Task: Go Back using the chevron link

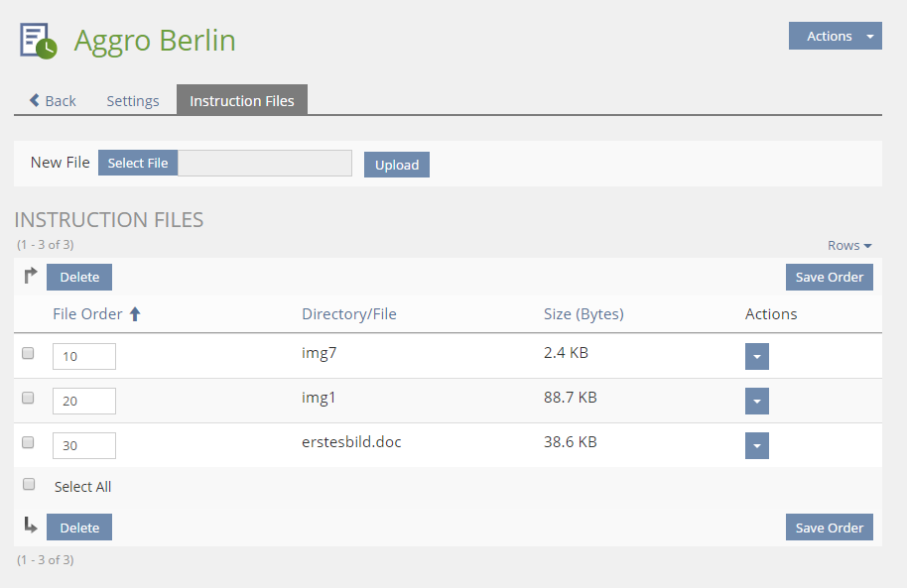Action: (53, 100)
